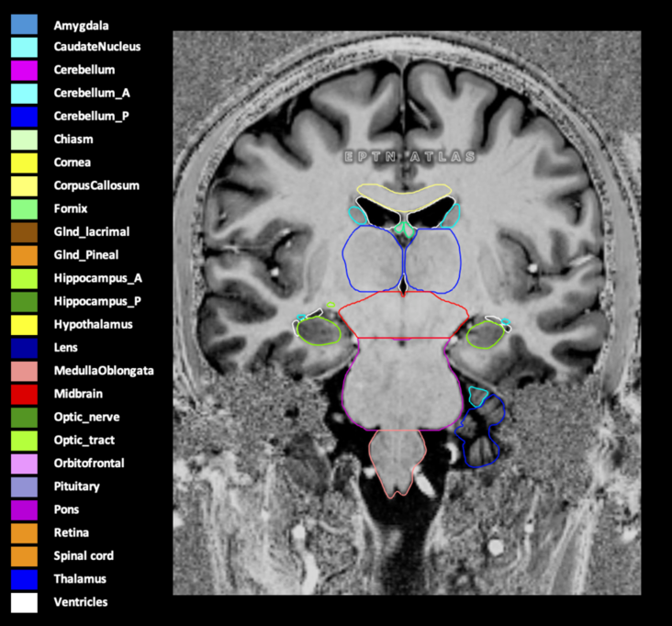Select the "Pons" legend label
The width and height of the screenshot is (672, 626).
(x=66, y=509)
